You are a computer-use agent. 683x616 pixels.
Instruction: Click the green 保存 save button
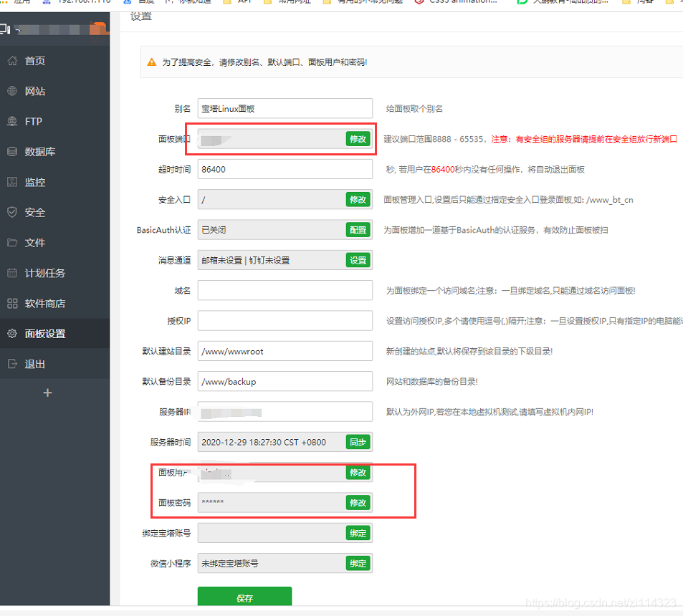coord(244,595)
